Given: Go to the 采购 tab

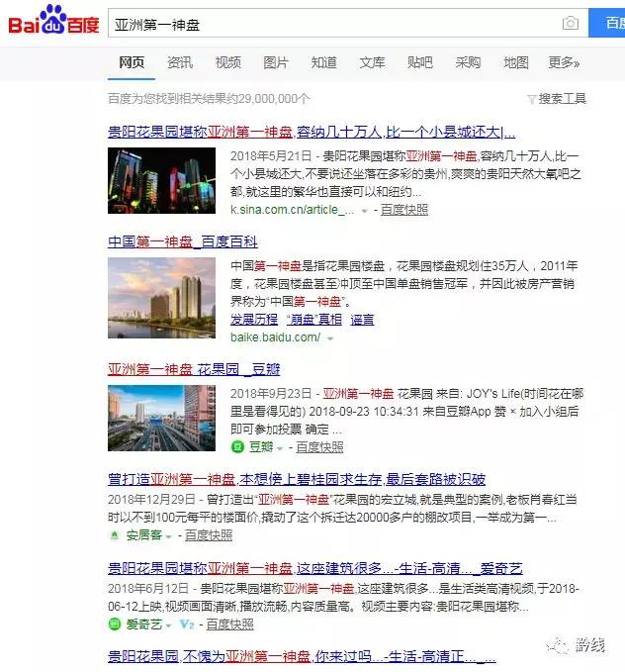Looking at the screenshot, I should [x=468, y=62].
